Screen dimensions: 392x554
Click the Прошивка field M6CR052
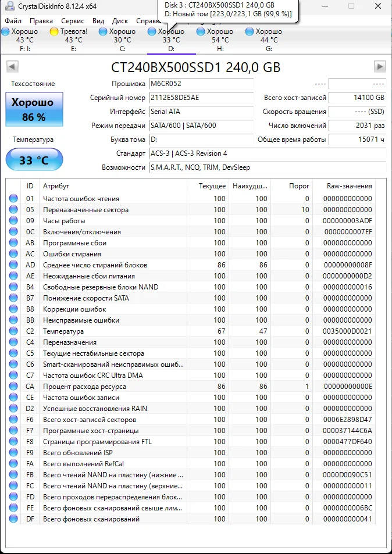click(x=201, y=84)
